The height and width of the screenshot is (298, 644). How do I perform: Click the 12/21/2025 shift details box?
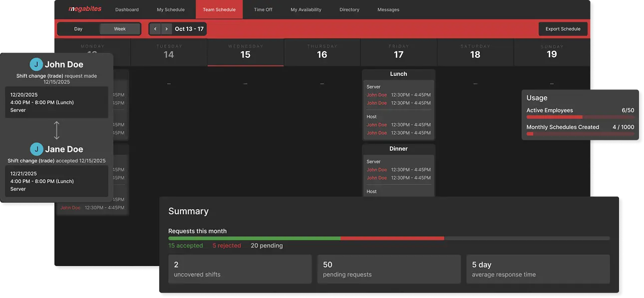click(56, 181)
